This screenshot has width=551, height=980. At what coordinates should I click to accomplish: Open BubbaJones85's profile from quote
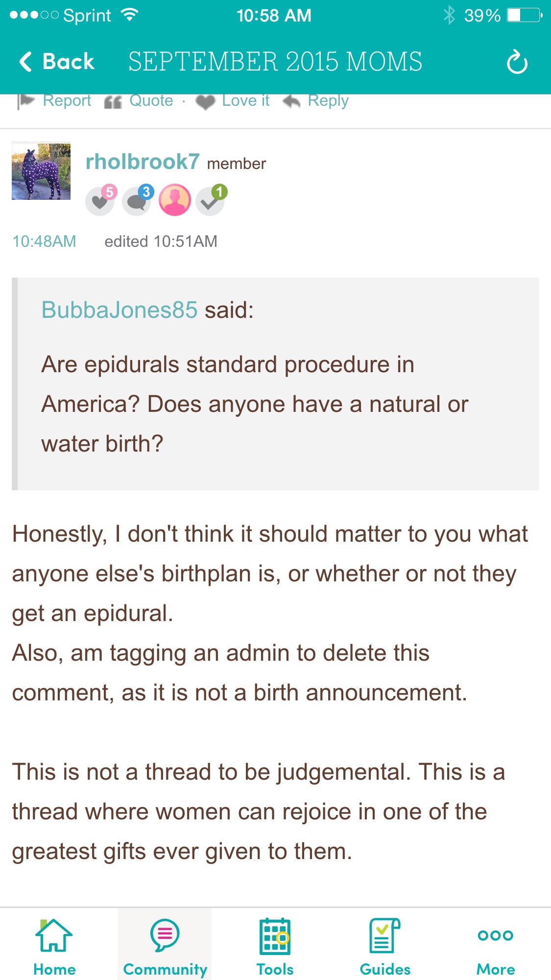(x=120, y=310)
